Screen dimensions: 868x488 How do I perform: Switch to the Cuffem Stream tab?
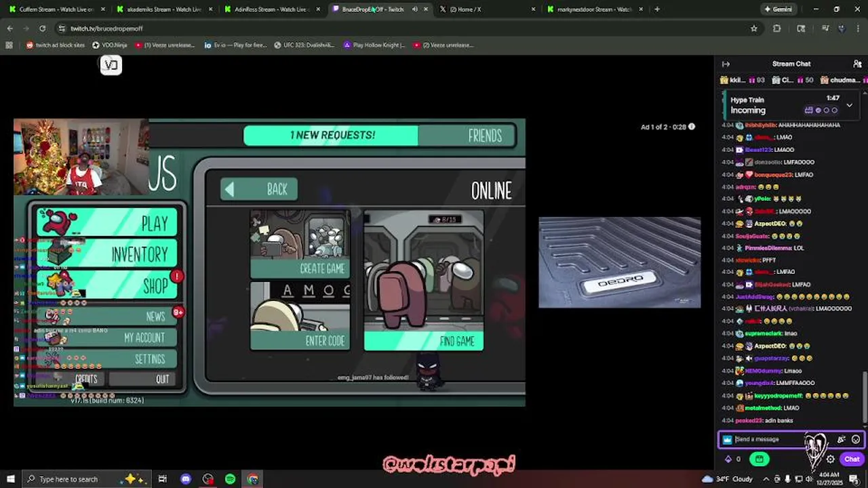click(56, 9)
